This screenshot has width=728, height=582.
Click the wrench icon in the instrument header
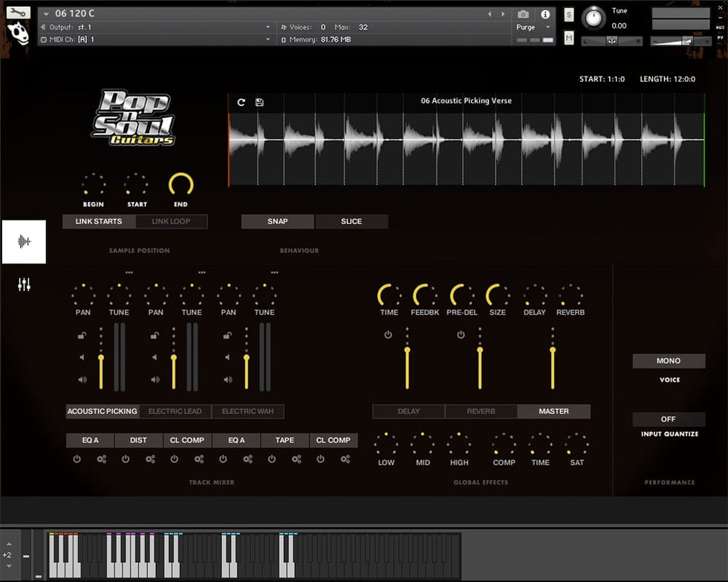(x=18, y=13)
